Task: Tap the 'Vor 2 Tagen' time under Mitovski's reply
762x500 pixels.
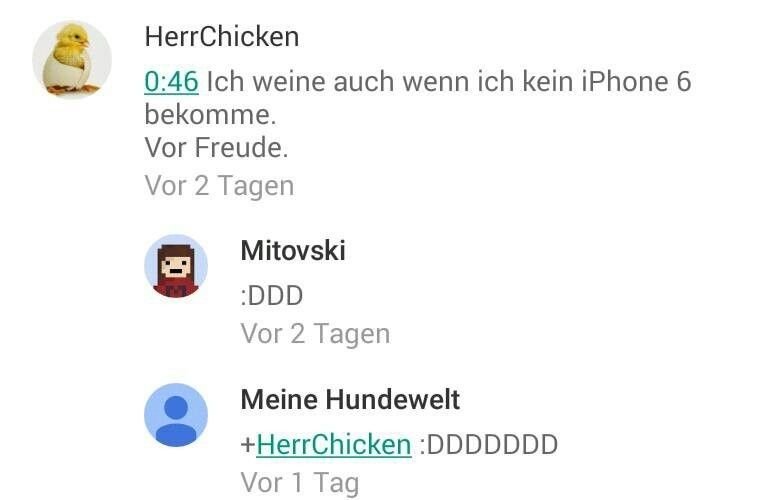Action: (x=315, y=334)
